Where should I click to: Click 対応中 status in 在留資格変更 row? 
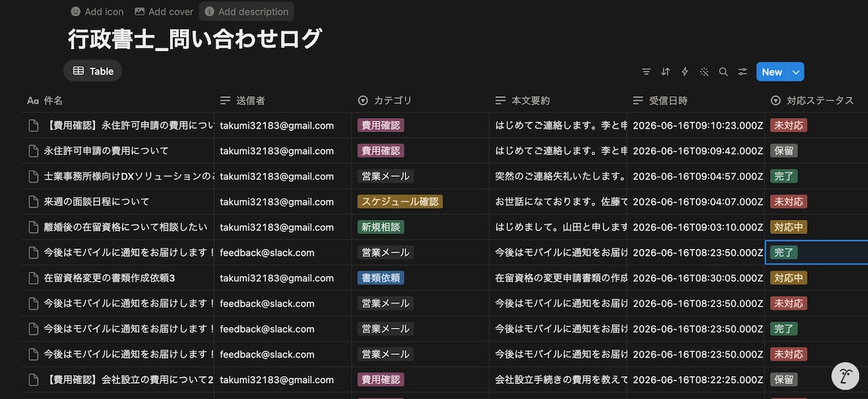point(788,278)
